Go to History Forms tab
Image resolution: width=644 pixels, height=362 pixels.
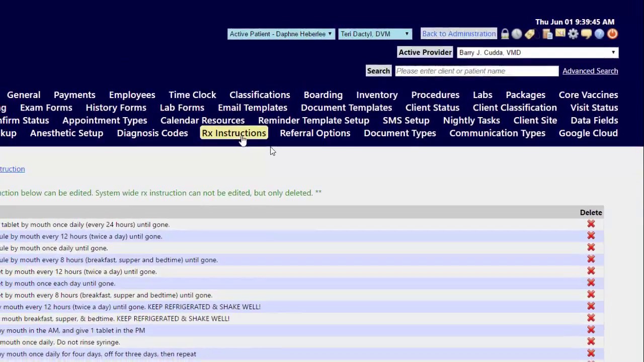click(116, 108)
